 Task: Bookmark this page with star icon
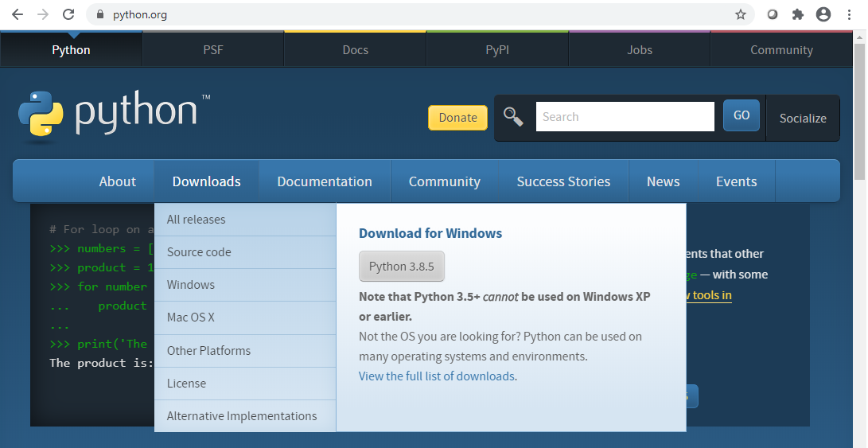pyautogui.click(x=740, y=14)
